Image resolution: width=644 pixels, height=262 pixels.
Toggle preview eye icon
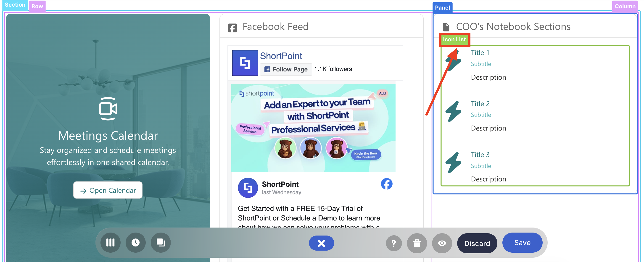click(x=442, y=243)
